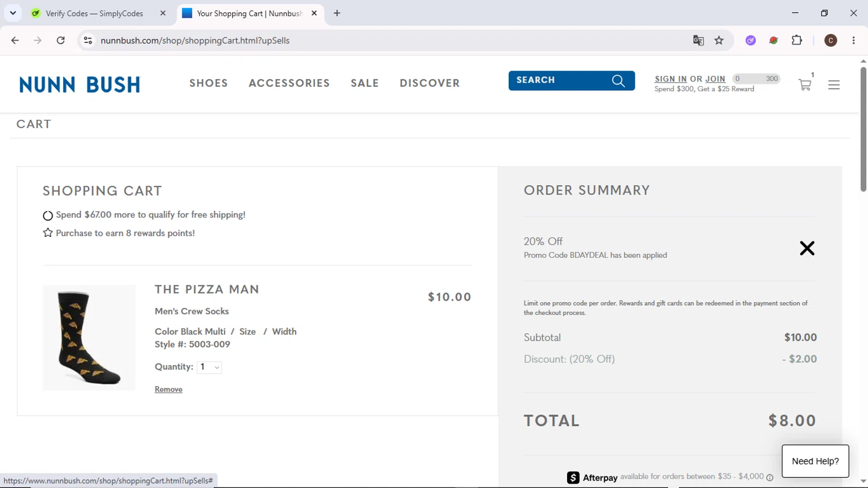Click the 'Limit one promo code per order' note
The height and width of the screenshot is (488, 868).
pos(665,308)
